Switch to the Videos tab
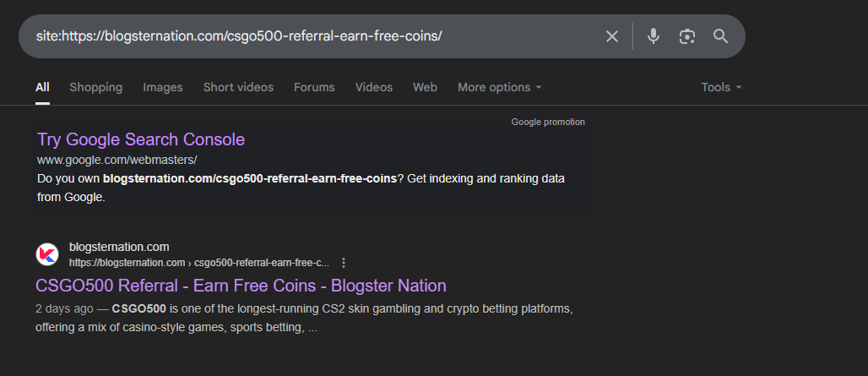 pos(374,88)
